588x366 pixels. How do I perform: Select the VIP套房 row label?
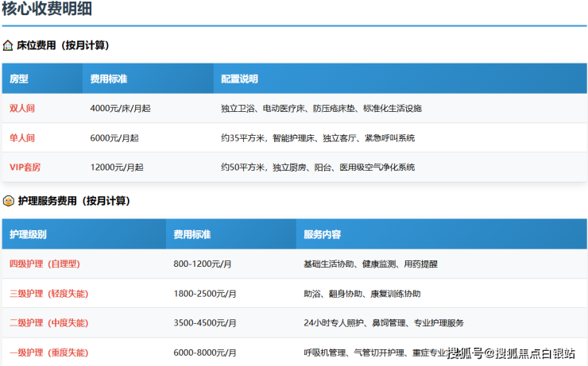tap(25, 168)
